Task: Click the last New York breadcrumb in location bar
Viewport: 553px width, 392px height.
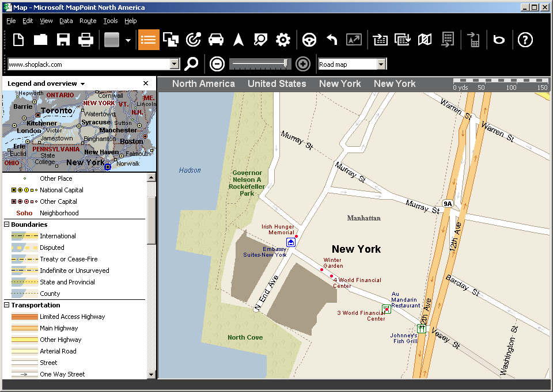Action: pyautogui.click(x=395, y=84)
